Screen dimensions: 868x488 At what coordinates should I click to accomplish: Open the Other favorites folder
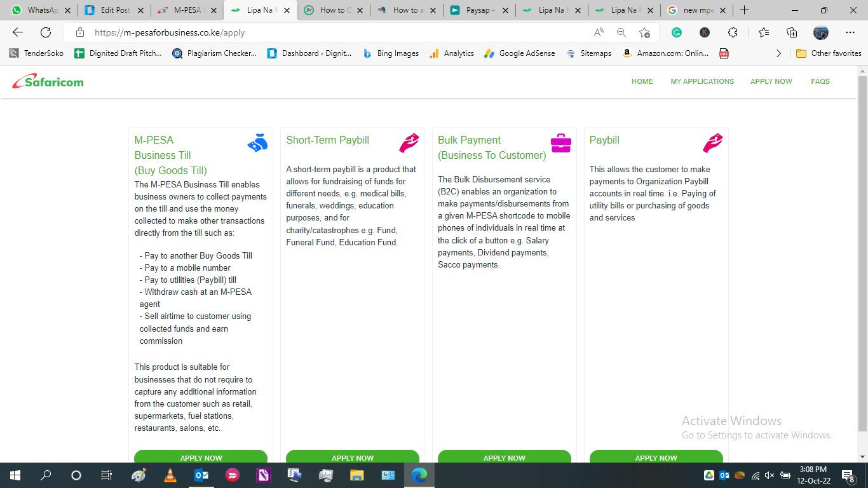coord(829,53)
